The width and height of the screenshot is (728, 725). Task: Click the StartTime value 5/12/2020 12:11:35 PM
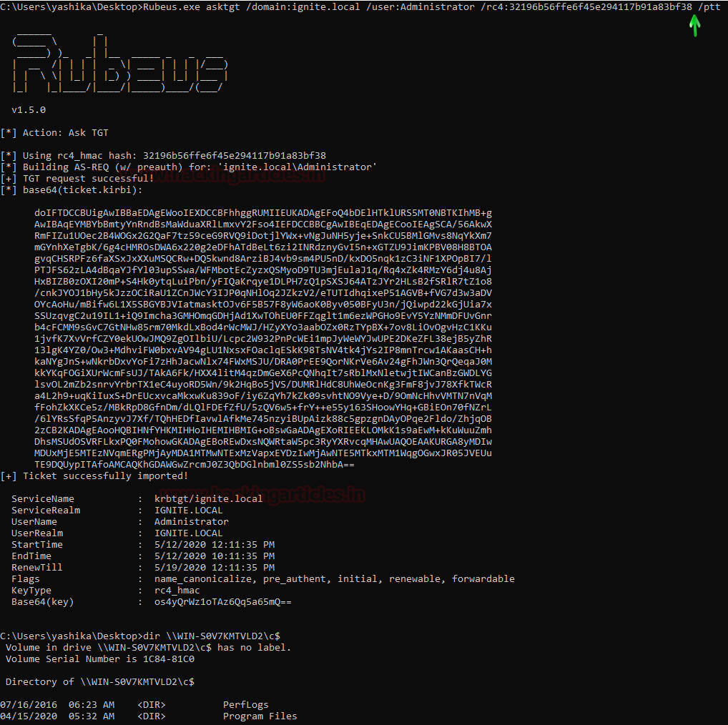coord(215,544)
